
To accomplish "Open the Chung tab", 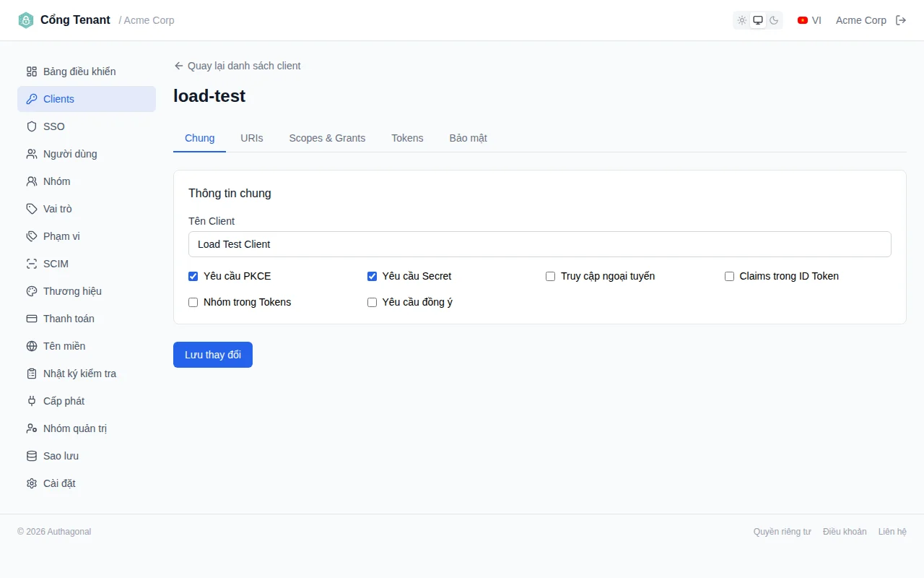I will point(200,138).
